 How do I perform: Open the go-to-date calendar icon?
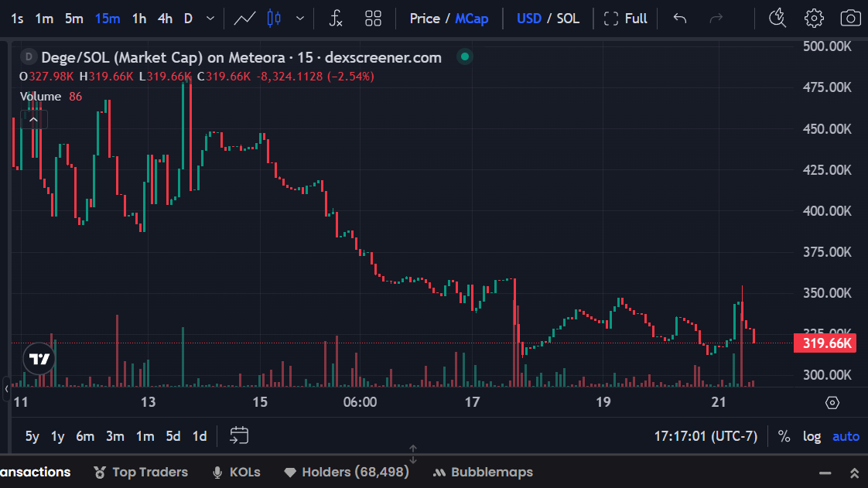[x=239, y=436]
